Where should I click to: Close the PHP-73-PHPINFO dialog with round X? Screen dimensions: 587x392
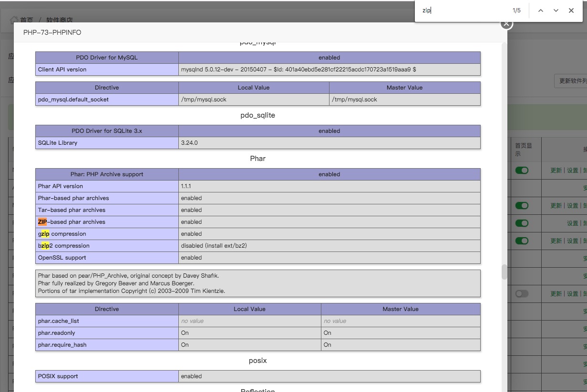tap(506, 23)
